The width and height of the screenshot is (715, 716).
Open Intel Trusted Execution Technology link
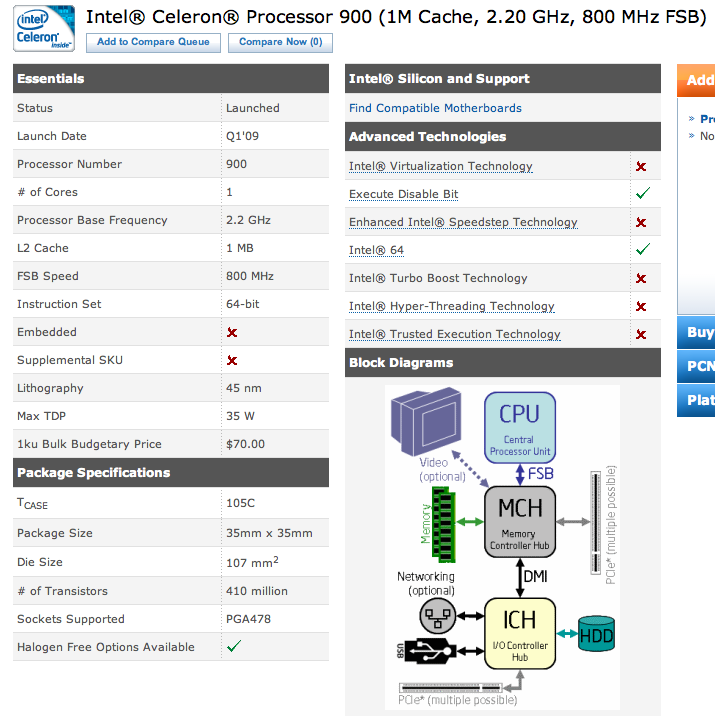click(x=455, y=334)
